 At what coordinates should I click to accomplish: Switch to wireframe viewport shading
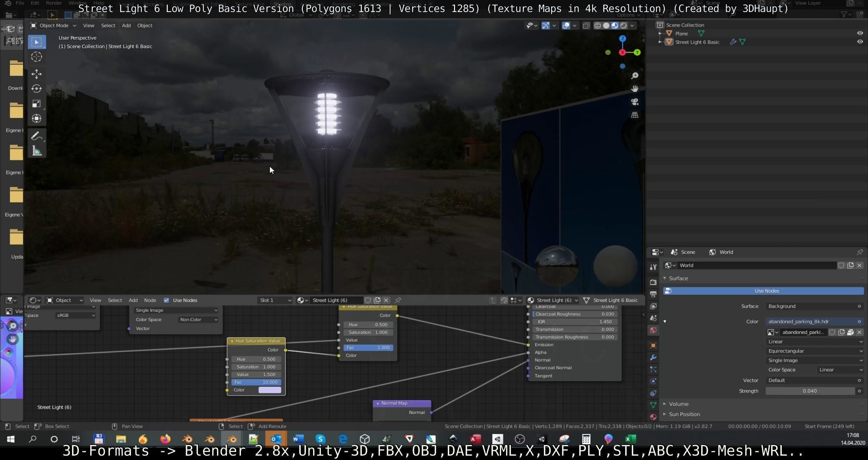click(597, 25)
